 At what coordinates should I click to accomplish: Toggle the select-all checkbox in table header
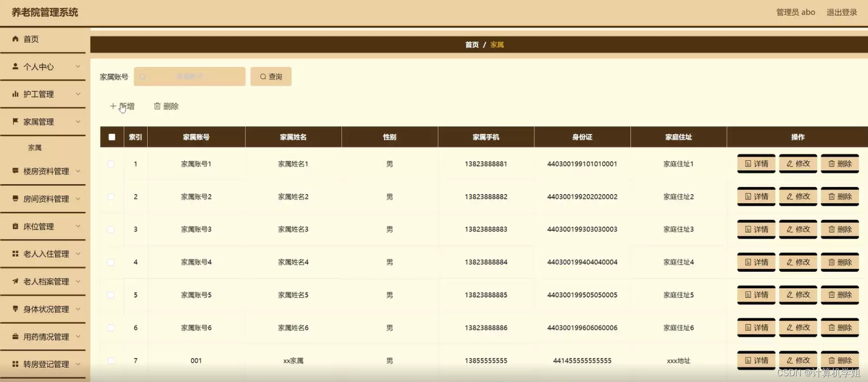click(x=112, y=137)
